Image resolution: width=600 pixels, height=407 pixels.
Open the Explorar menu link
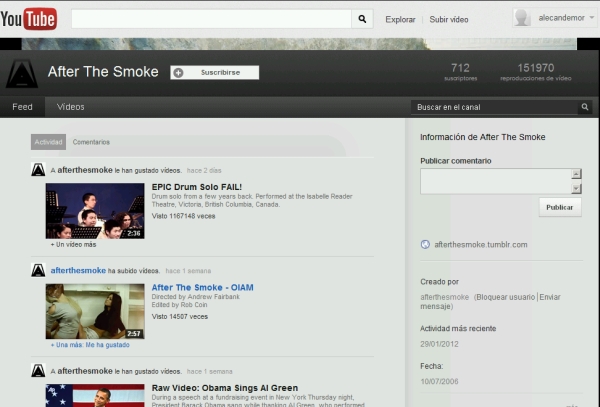(x=400, y=20)
